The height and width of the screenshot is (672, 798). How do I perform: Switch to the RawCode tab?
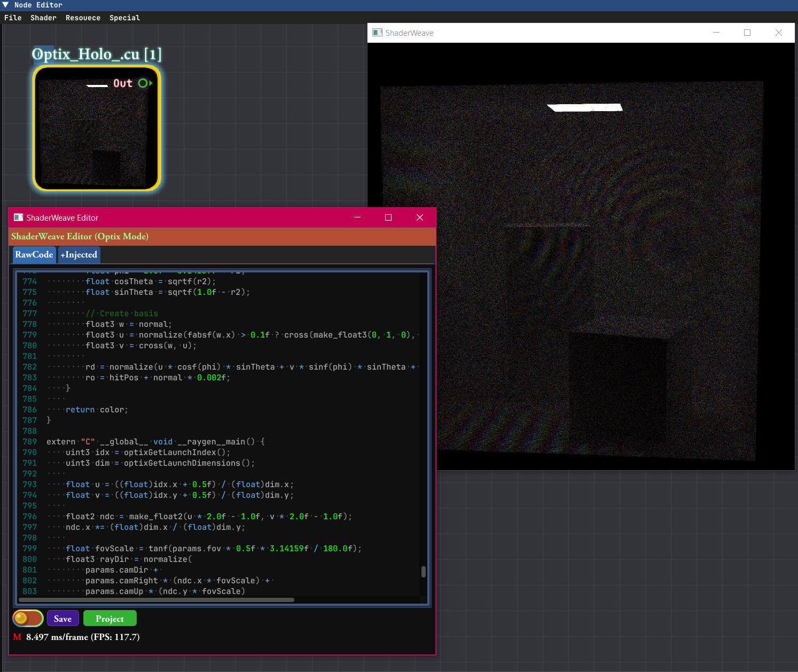pos(34,255)
